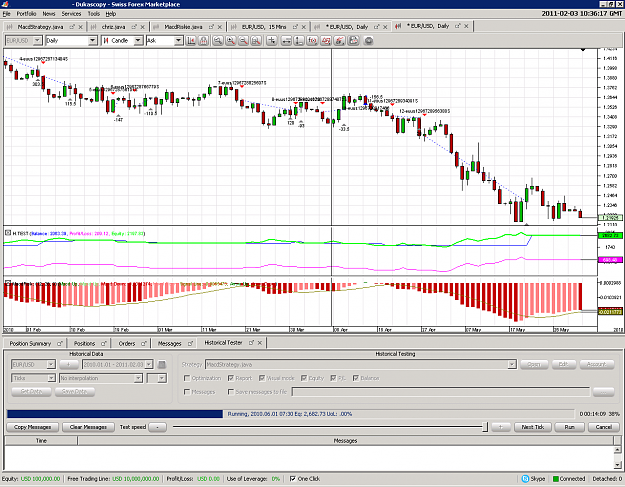Toggle the Messages checkbox in tester

(x=187, y=392)
